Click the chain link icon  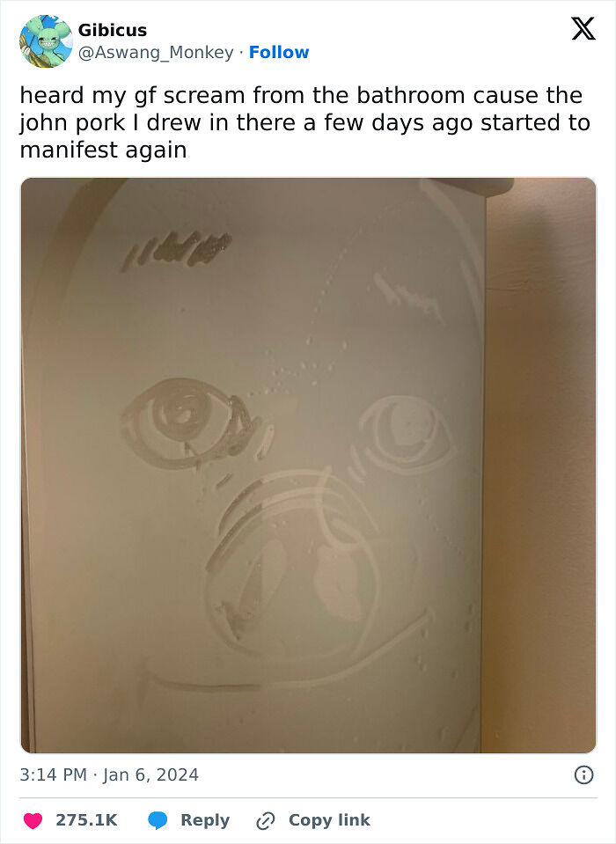[x=266, y=821]
